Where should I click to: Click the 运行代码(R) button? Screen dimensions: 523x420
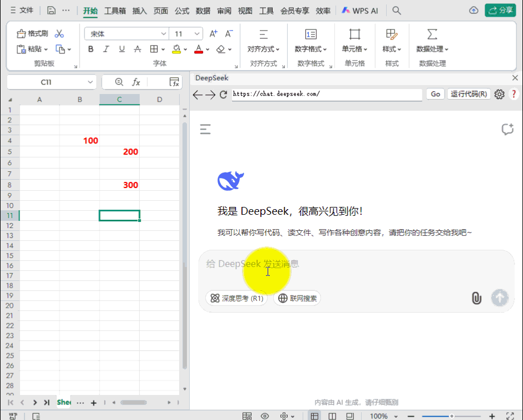point(469,94)
